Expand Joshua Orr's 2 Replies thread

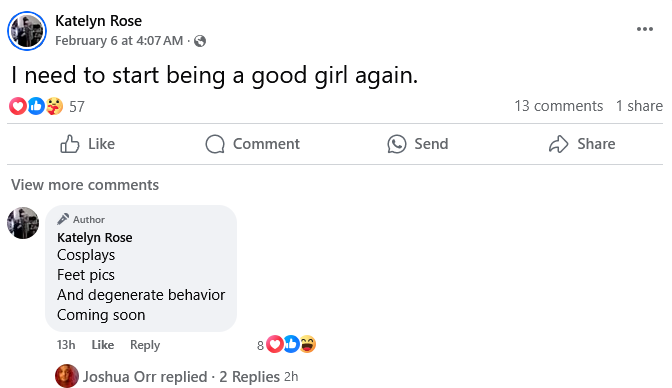tap(249, 377)
